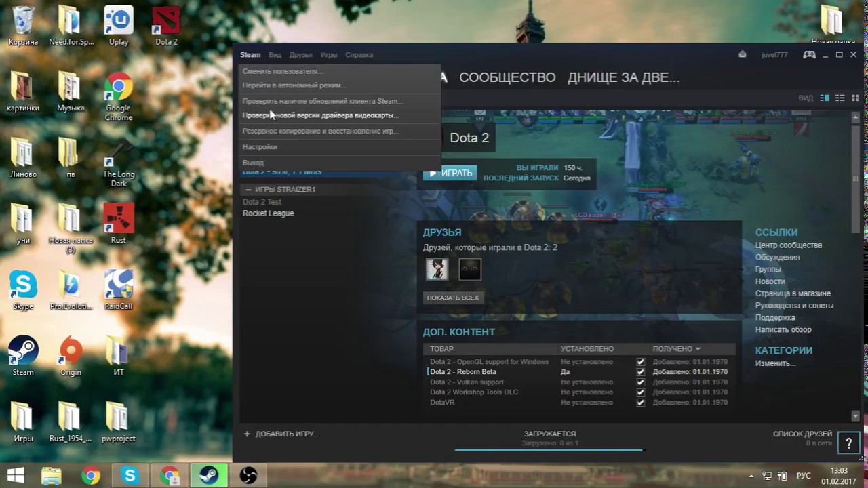Screen dimensions: 868x488
Task: Click ИГРАТЬ button for Dota 2
Action: pos(450,173)
